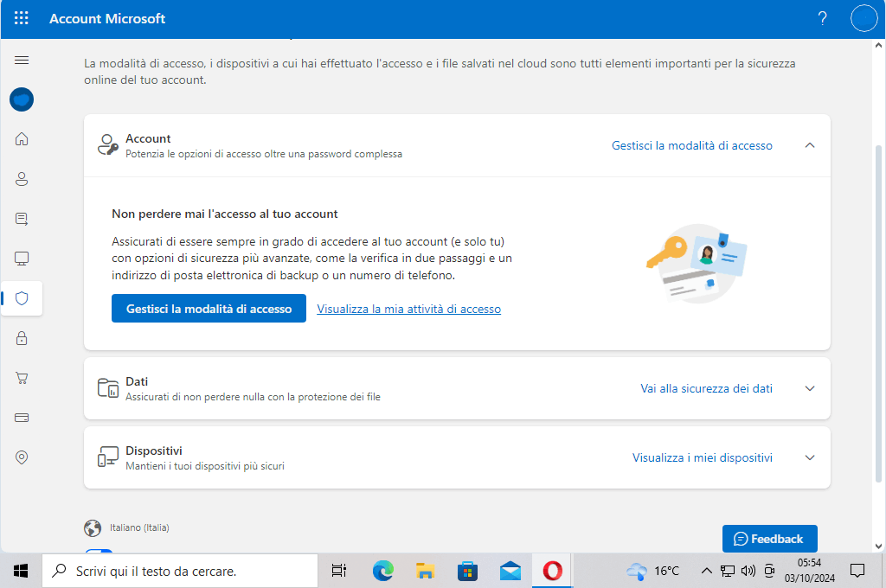886x588 pixels.
Task: Open the help question mark icon
Action: click(823, 19)
